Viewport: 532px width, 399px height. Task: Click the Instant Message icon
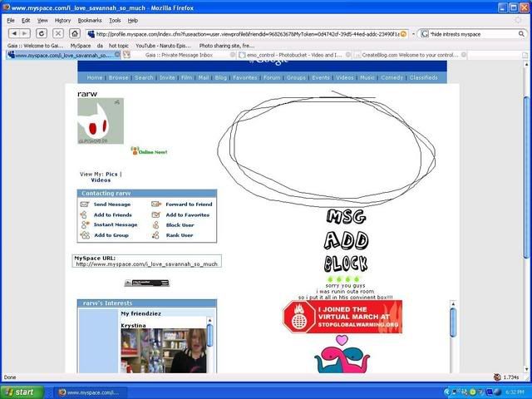85,224
